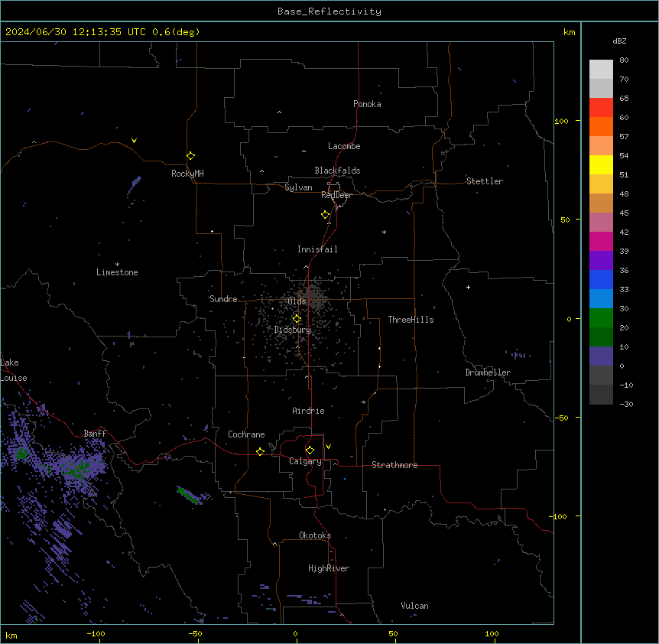Click the dBZ legend heading
Image resolution: width=659 pixels, height=644 pixels.
(x=619, y=41)
